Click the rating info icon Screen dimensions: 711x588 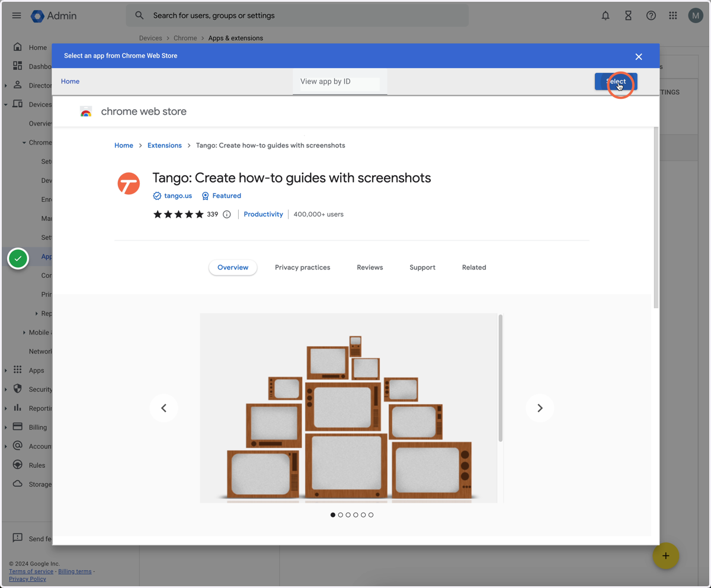click(226, 214)
